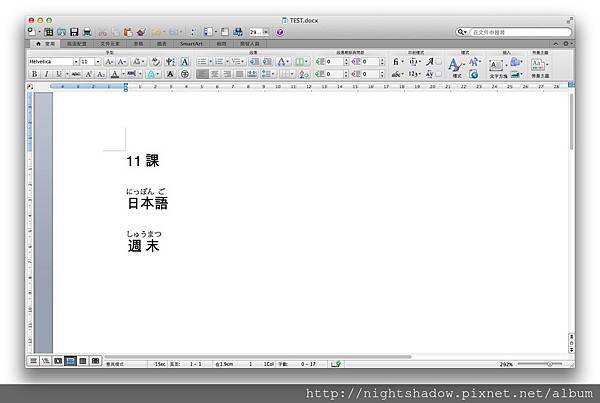Screen dimensions: 600x403
Task: Toggle Center text alignment
Action: pyautogui.click(x=215, y=74)
